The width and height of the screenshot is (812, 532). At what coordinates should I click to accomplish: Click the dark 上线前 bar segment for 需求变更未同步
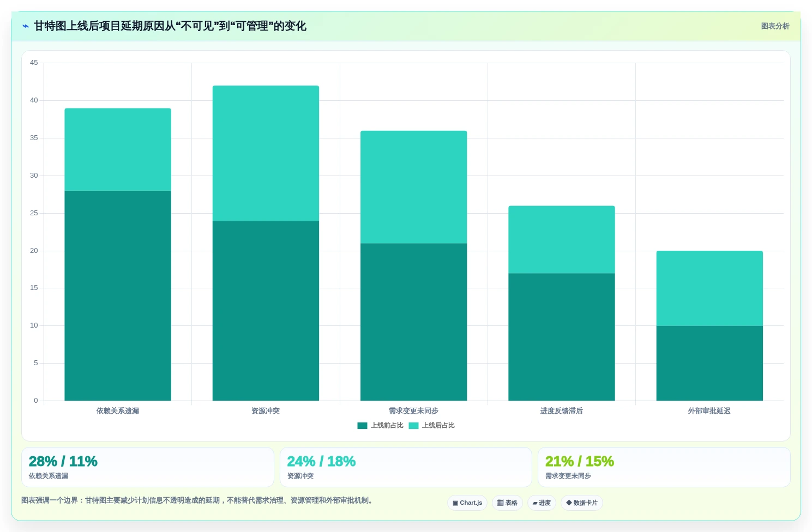(x=413, y=322)
